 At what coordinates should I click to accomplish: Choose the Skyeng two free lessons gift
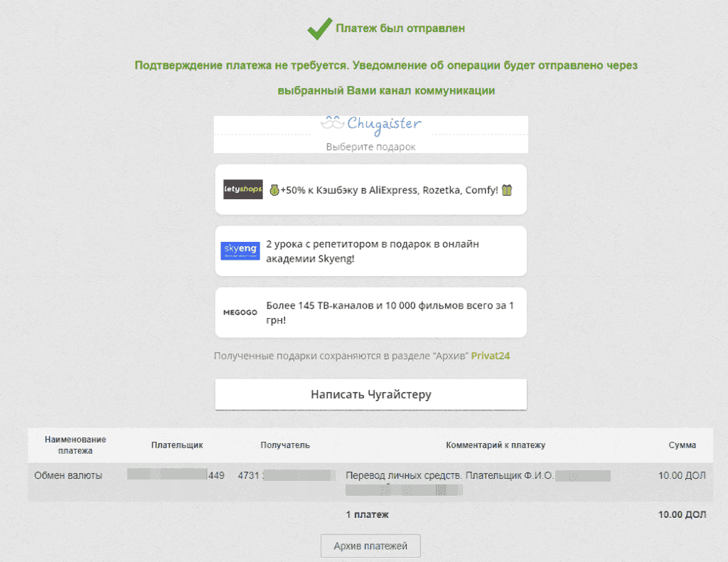click(x=373, y=251)
